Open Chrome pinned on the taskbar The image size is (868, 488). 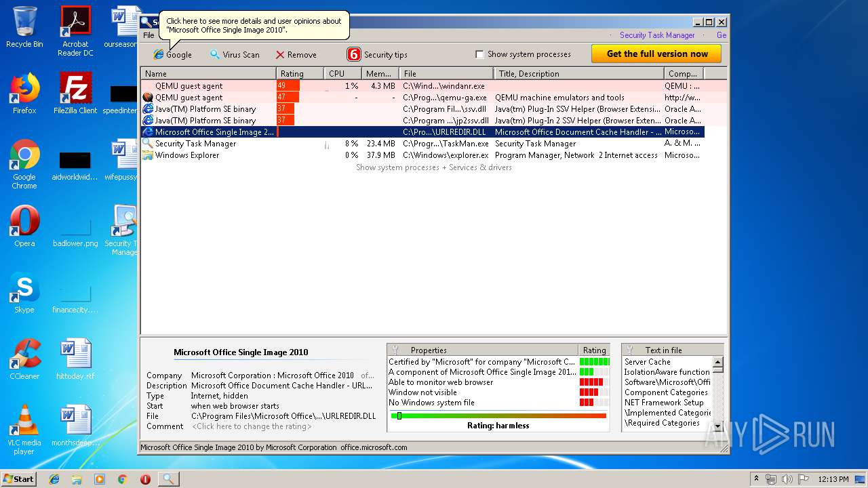point(122,479)
